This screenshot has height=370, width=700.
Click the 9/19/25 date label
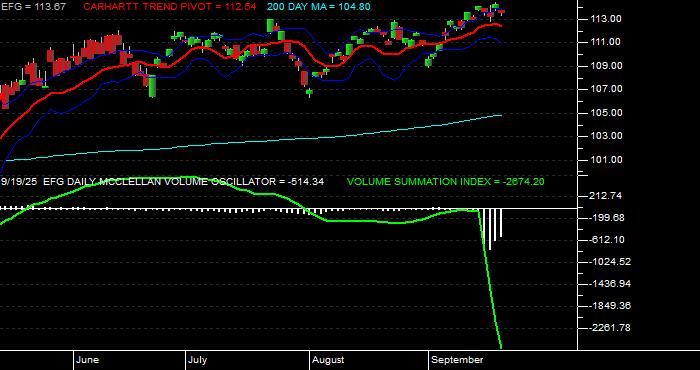(x=20, y=182)
